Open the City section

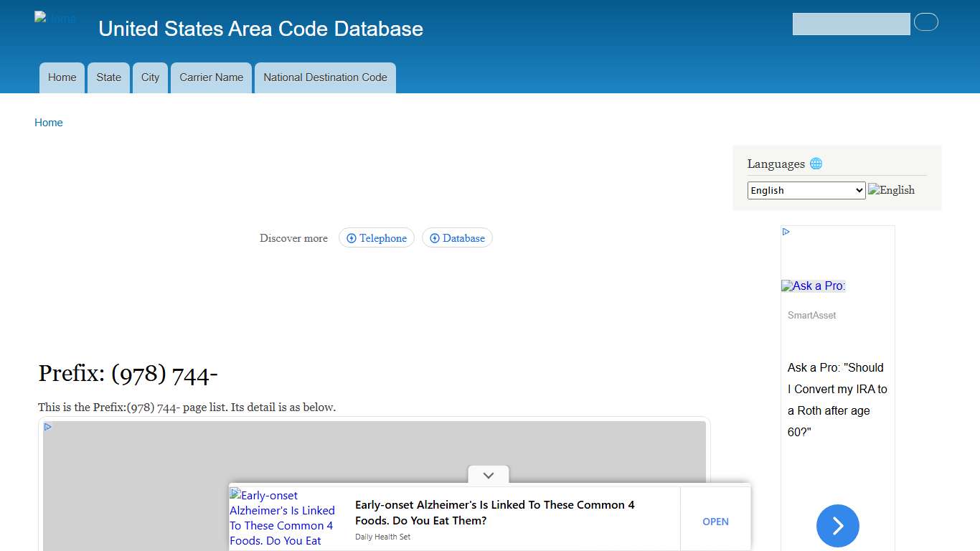[150, 77]
